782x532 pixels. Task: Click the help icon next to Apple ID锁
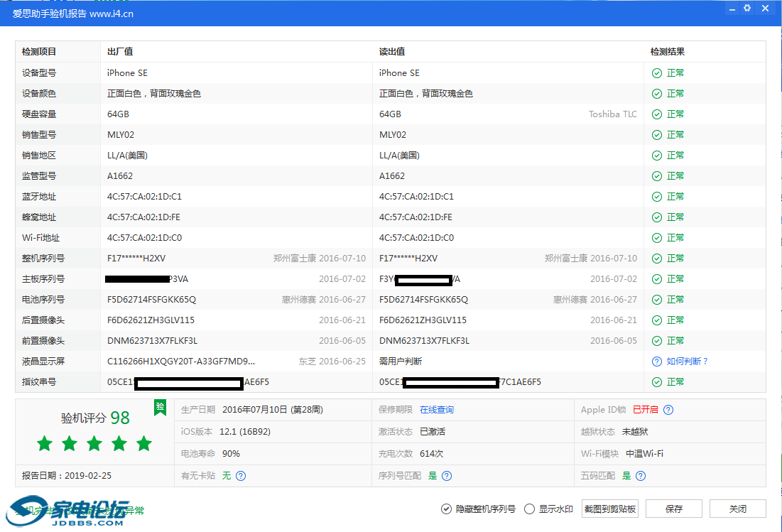668,410
